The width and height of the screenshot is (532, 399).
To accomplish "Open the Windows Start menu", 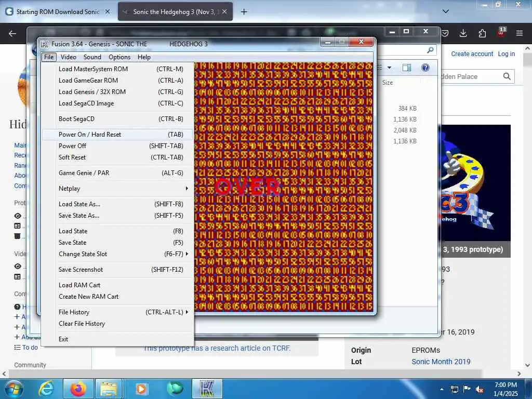I will pos(14,389).
